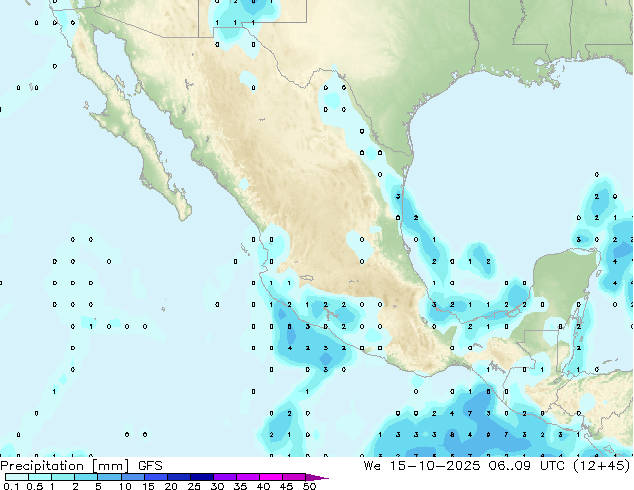Select the colorbar tick label "30"
This screenshot has width=634, height=490.
[x=217, y=486]
